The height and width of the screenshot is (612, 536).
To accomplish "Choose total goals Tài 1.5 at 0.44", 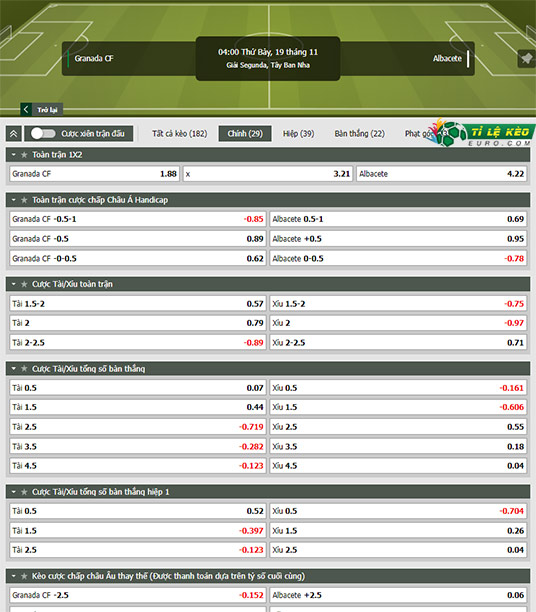I will 138,407.
